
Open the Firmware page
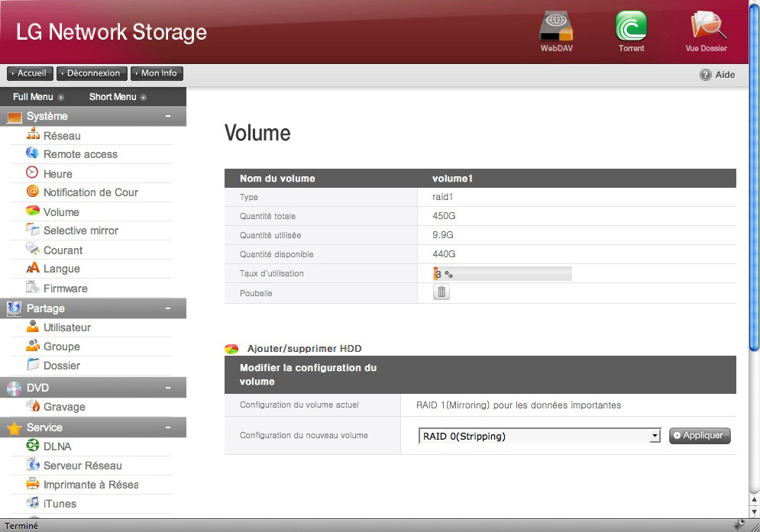pos(65,289)
